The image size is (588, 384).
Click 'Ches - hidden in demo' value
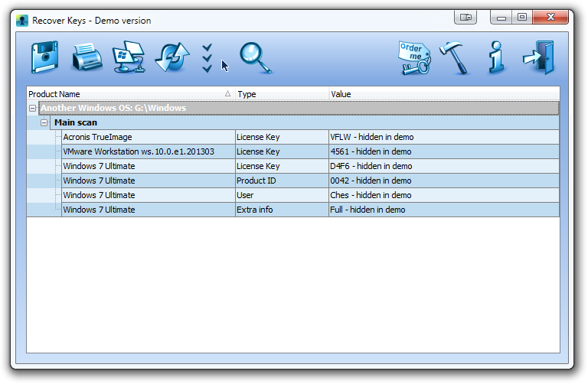point(371,196)
